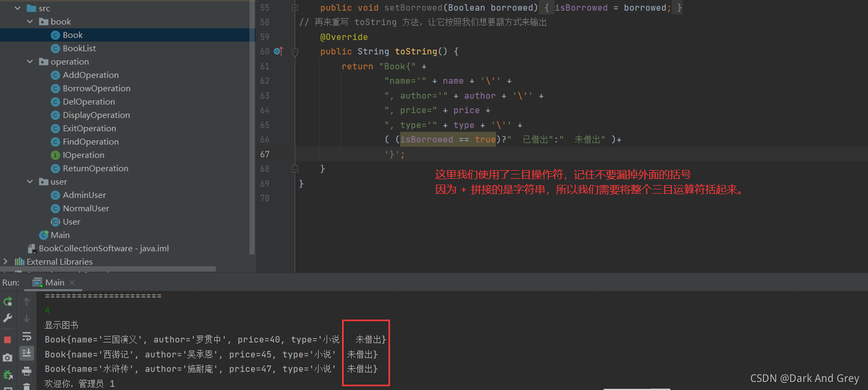Screen dimensions: 868x390
Task: Open DelOperation class
Action: (x=89, y=102)
